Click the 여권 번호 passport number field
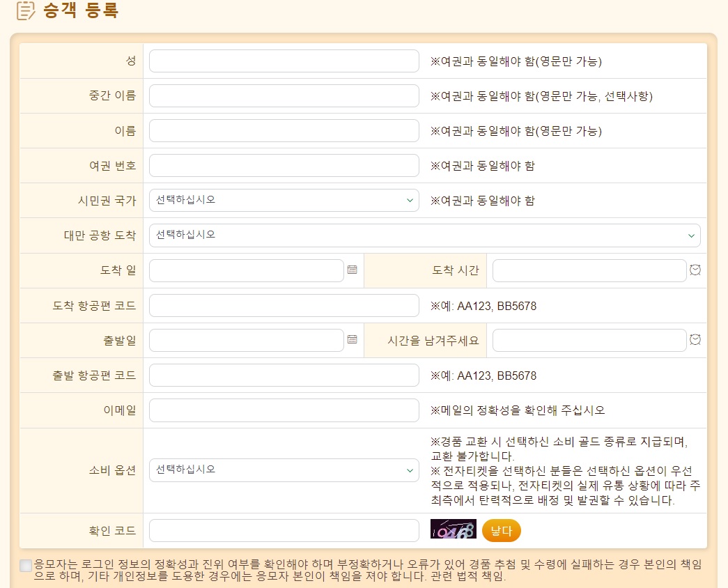728x588 pixels. 284,165
